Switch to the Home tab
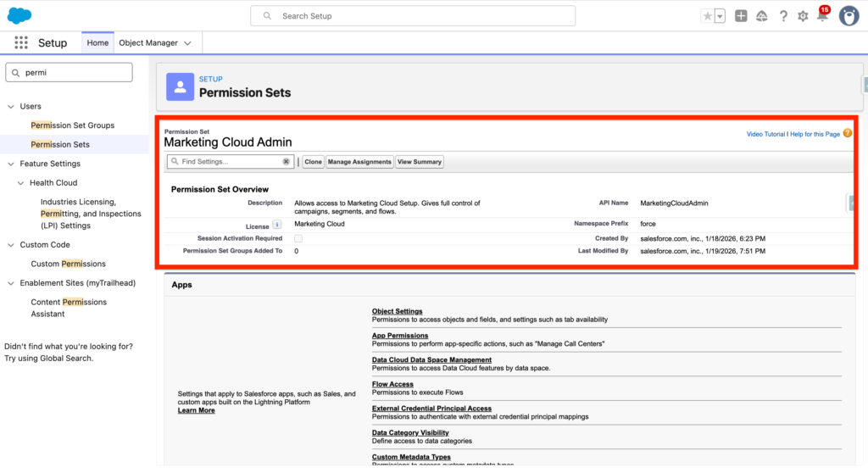Screen dimensions: 868x473 (x=97, y=43)
